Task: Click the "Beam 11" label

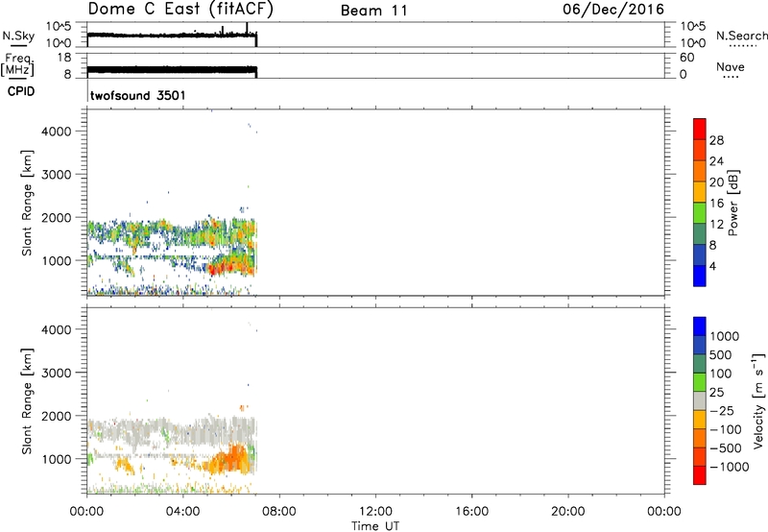Action: point(374,11)
